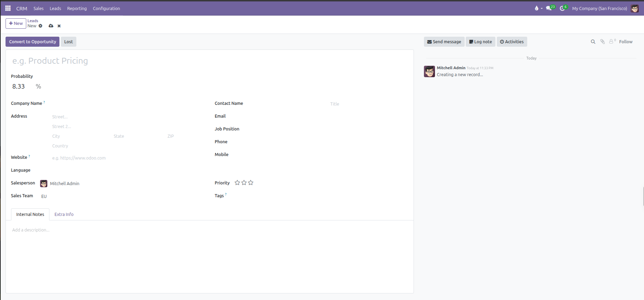Image resolution: width=644 pixels, height=300 pixels.
Task: Click the Add a description notes area
Action: pyautogui.click(x=209, y=230)
